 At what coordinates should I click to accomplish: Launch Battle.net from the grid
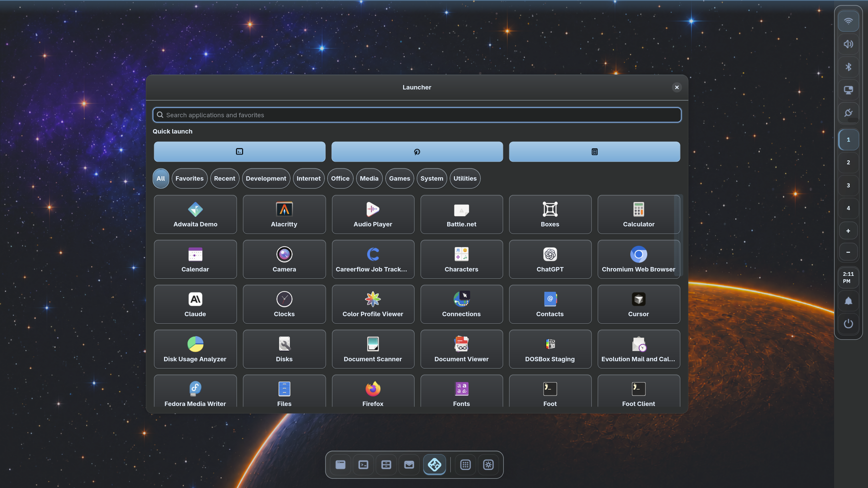(461, 214)
